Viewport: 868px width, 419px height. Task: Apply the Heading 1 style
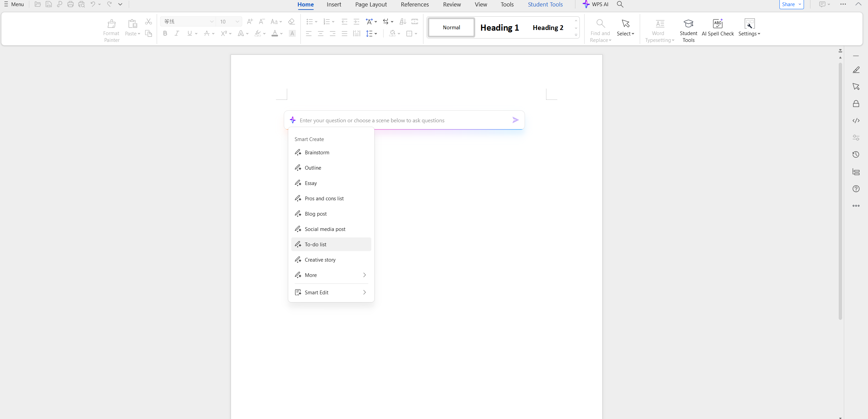coord(499,28)
